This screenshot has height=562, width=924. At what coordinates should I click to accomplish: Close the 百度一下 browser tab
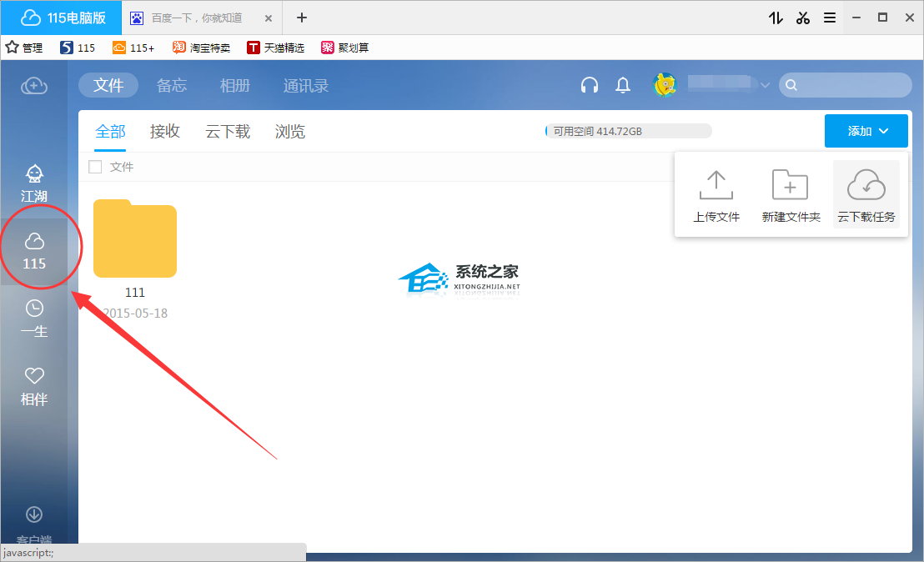[x=269, y=18]
